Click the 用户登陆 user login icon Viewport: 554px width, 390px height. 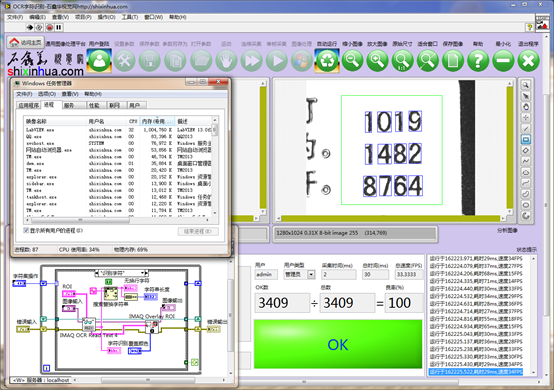pos(99,61)
